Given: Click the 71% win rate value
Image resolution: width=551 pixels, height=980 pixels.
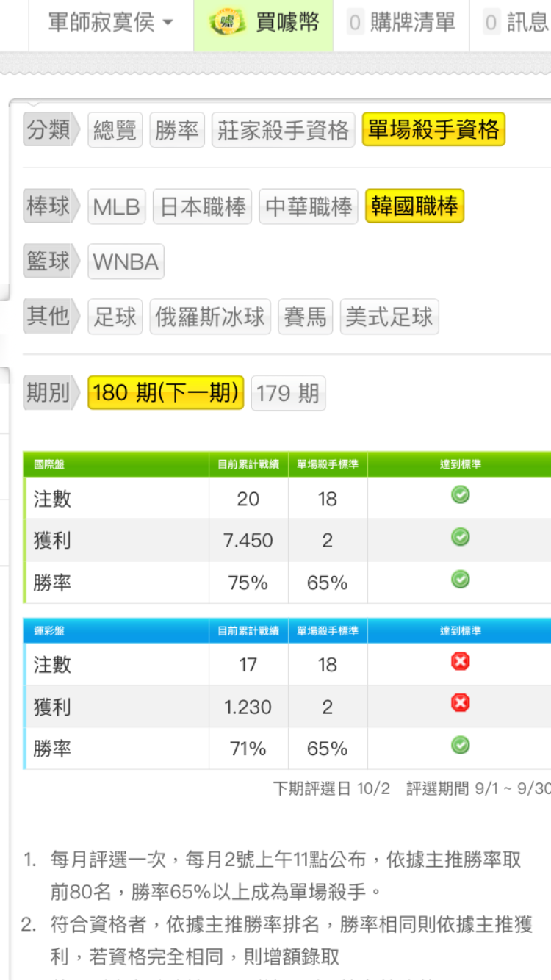Looking at the screenshot, I should point(248,749).
